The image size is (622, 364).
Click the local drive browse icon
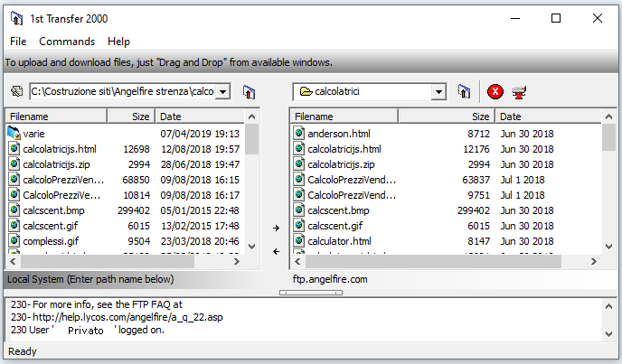16,91
